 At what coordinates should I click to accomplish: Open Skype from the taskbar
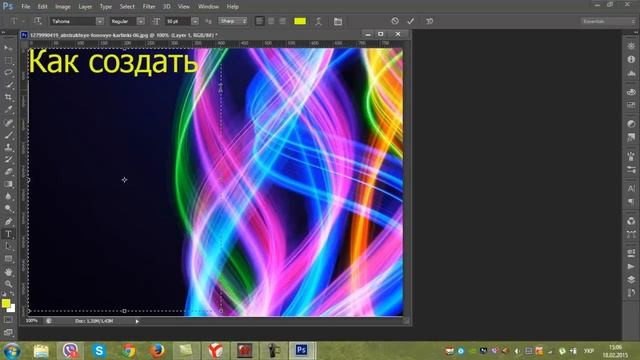point(99,350)
